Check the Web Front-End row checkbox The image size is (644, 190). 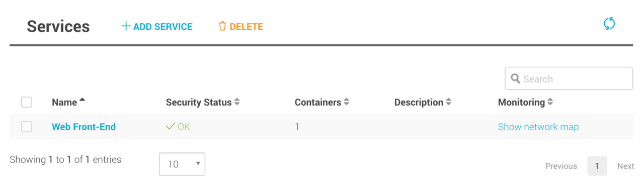[x=27, y=127]
